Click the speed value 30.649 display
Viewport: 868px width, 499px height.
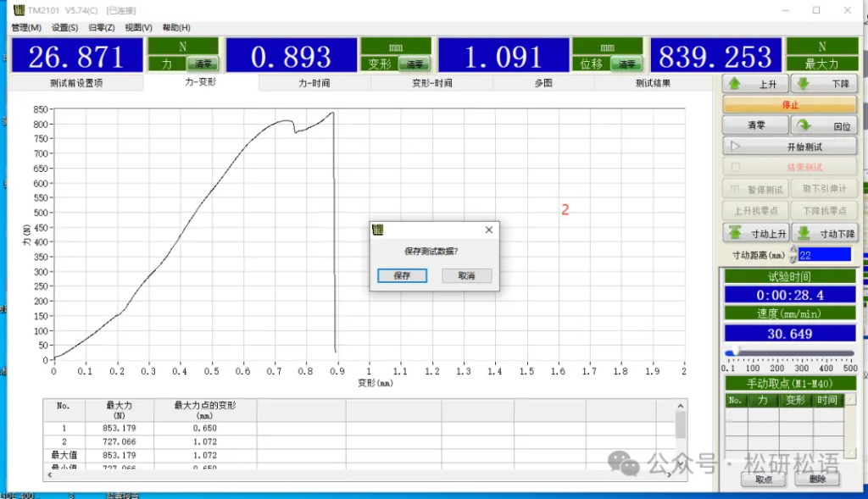click(x=790, y=334)
